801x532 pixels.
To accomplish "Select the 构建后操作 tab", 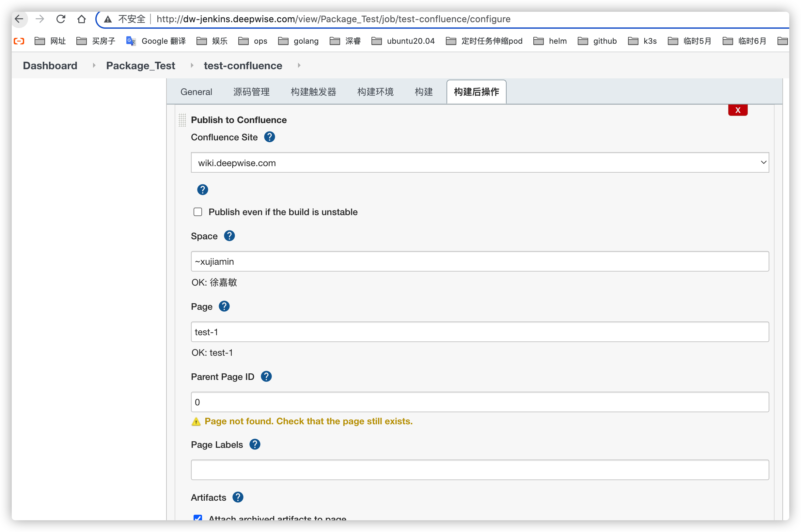I will 476,92.
